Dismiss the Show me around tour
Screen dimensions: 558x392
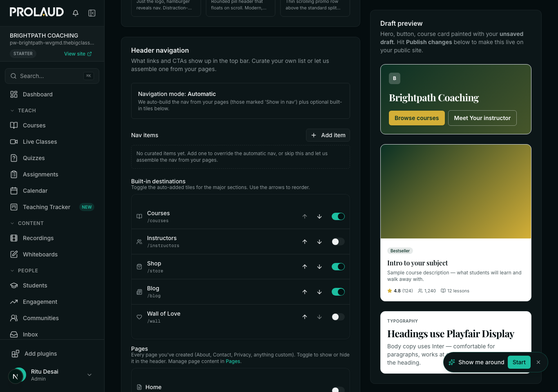538,362
